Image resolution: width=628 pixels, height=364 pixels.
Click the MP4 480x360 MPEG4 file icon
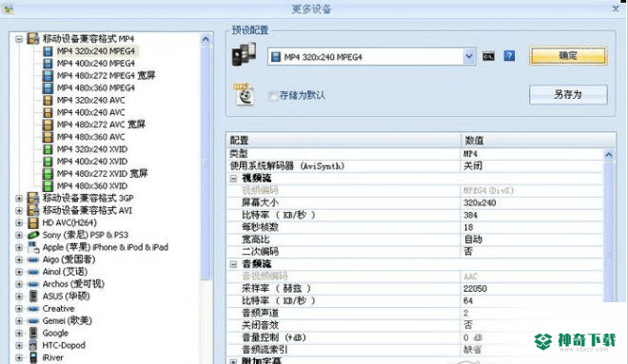(x=48, y=88)
